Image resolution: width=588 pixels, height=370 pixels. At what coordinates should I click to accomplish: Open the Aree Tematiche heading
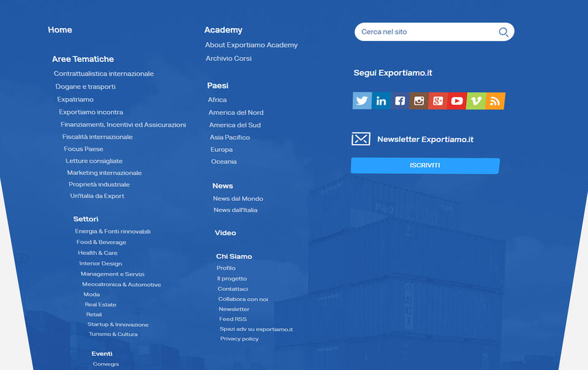click(83, 59)
